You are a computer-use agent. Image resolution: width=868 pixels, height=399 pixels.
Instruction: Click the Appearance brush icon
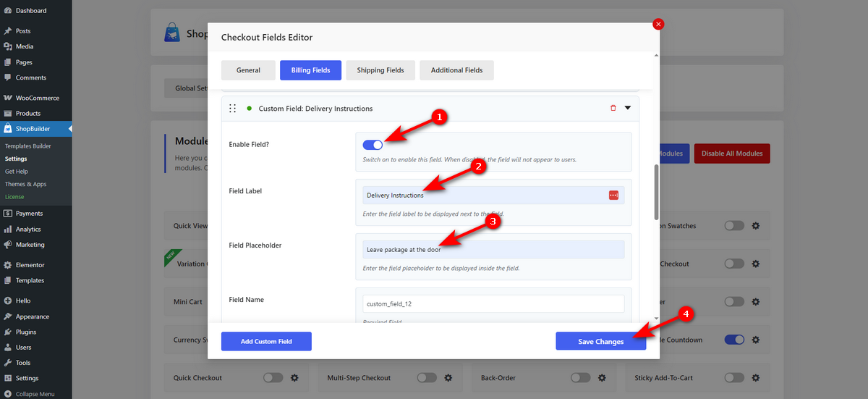[8, 316]
